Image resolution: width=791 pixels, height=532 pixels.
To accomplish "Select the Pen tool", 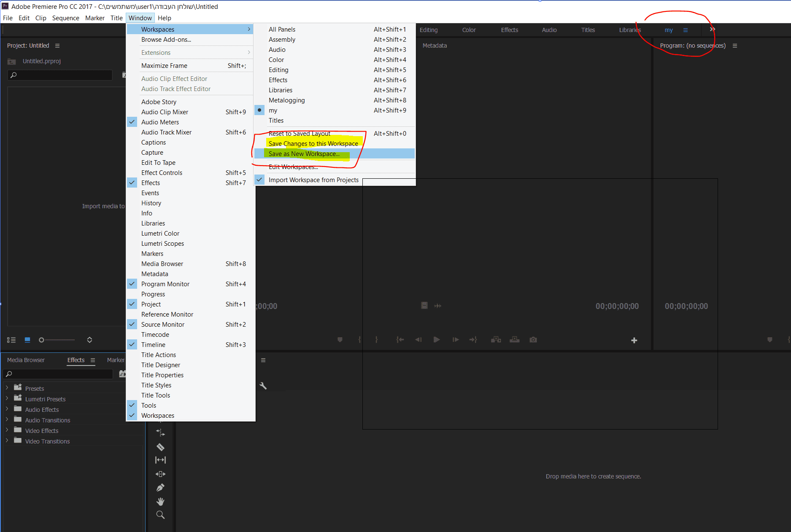I will (x=160, y=488).
